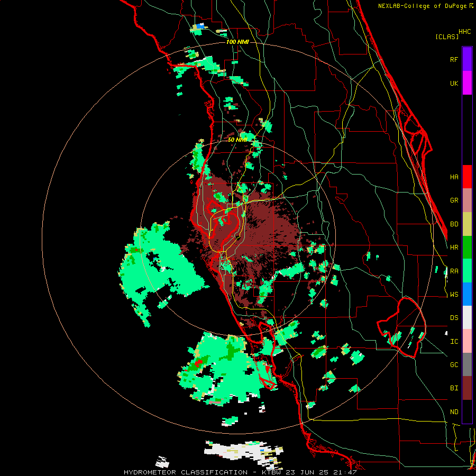Select the IC light pink legend swatch

467,341
